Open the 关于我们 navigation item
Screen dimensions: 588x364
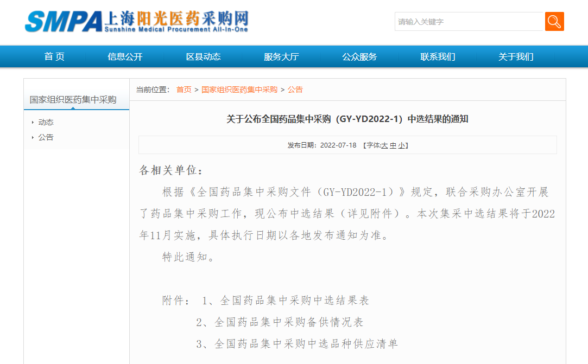tap(516, 56)
